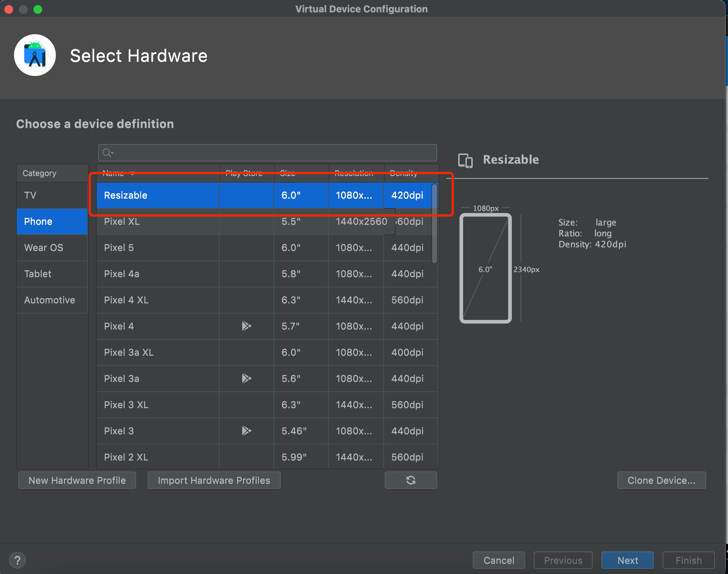Click the Play Store icon in Pixel 4 row

click(247, 326)
